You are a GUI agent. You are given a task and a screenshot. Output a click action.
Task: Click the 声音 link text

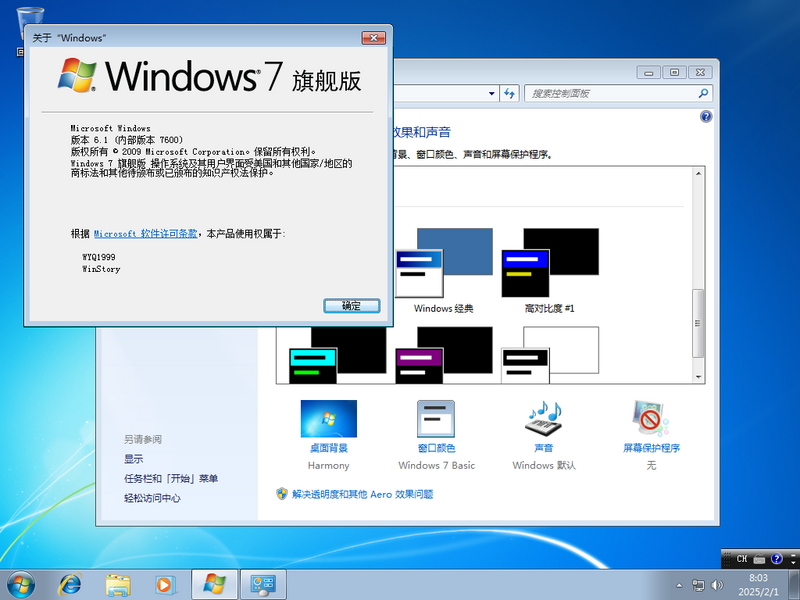click(544, 448)
